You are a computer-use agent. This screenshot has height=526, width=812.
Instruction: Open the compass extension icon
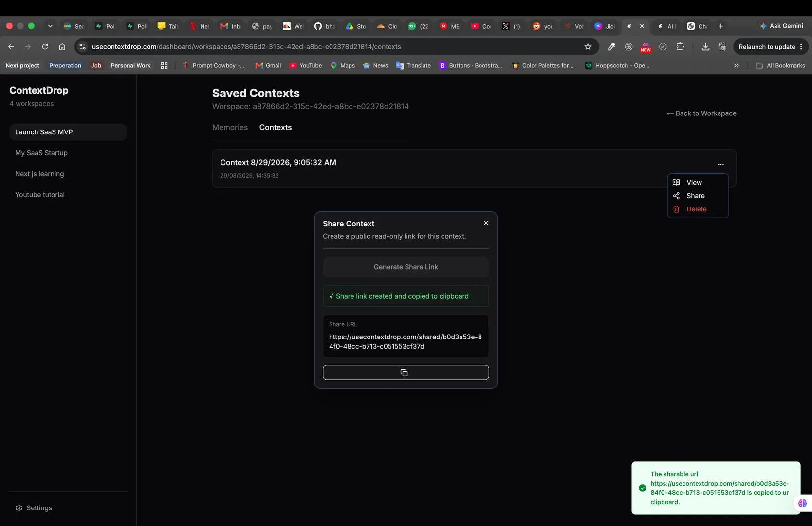(x=663, y=47)
